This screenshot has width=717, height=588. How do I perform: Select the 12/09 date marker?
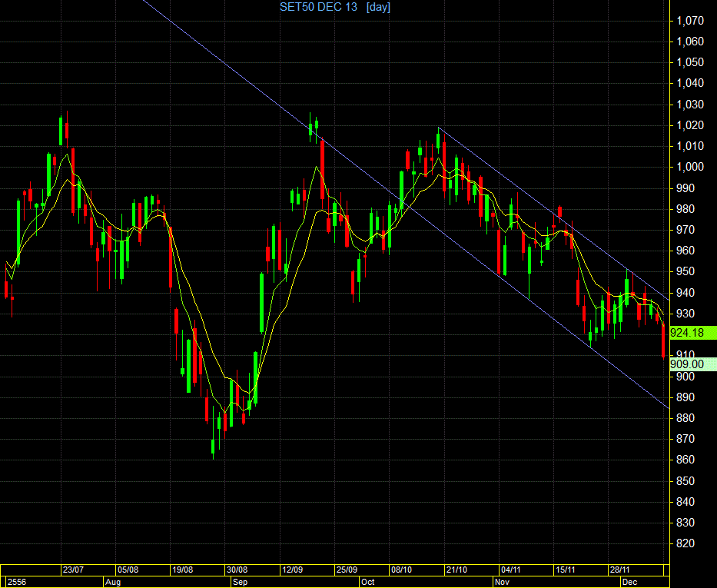(x=292, y=570)
